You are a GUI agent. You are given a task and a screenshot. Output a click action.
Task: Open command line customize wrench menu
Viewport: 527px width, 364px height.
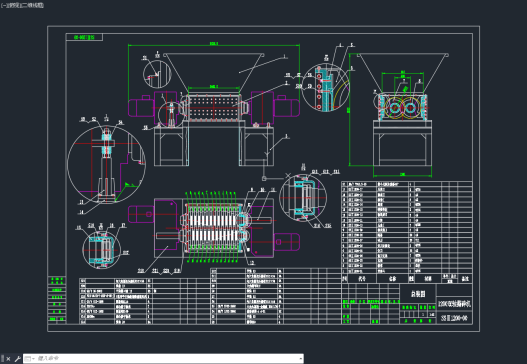pyautogui.click(x=17, y=359)
